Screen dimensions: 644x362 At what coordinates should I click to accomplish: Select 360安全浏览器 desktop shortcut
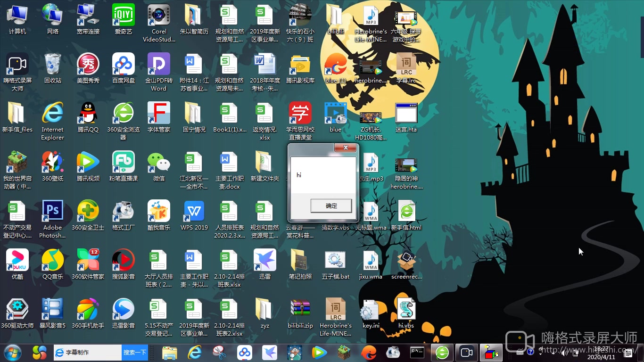(x=124, y=121)
